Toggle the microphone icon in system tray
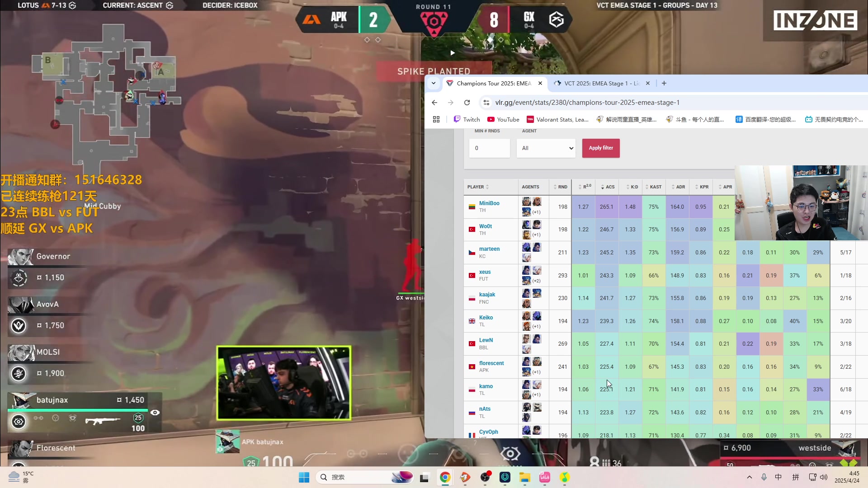Screen dimensions: 868x488 [x=764, y=477]
